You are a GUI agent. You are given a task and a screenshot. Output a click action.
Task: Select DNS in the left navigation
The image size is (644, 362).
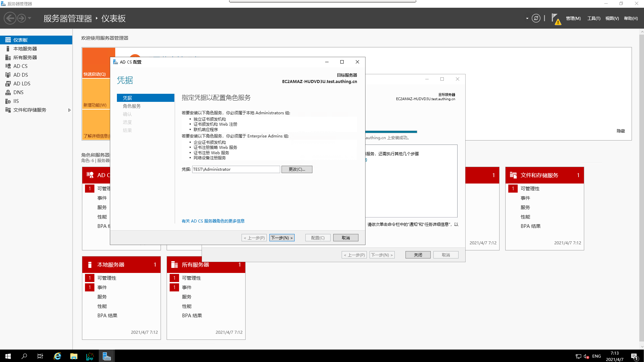18,92
